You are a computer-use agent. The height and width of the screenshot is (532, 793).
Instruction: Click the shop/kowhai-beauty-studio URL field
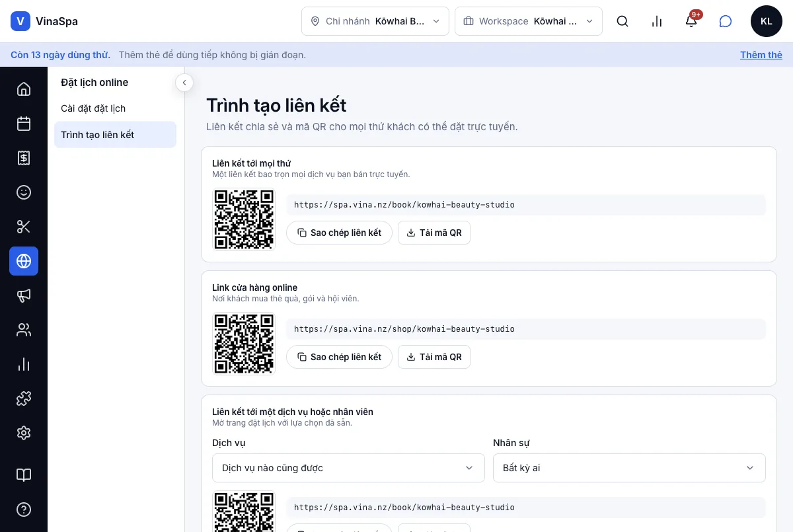[526, 329]
